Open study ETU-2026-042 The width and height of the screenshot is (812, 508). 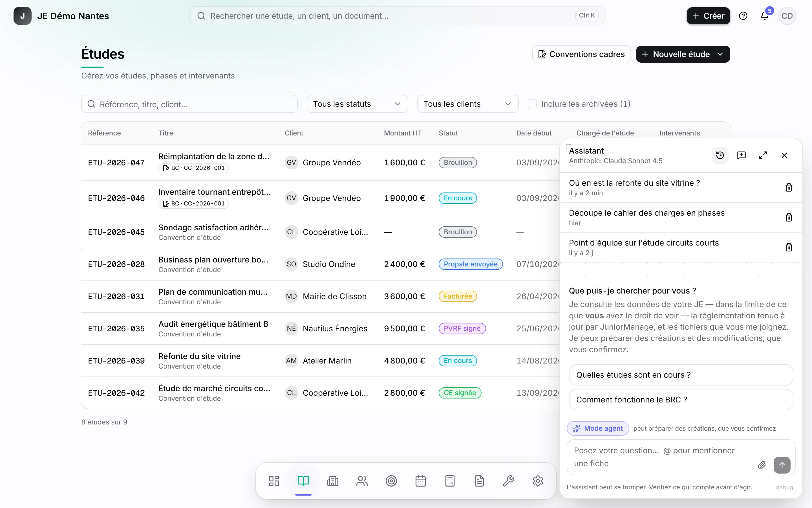coord(116,393)
